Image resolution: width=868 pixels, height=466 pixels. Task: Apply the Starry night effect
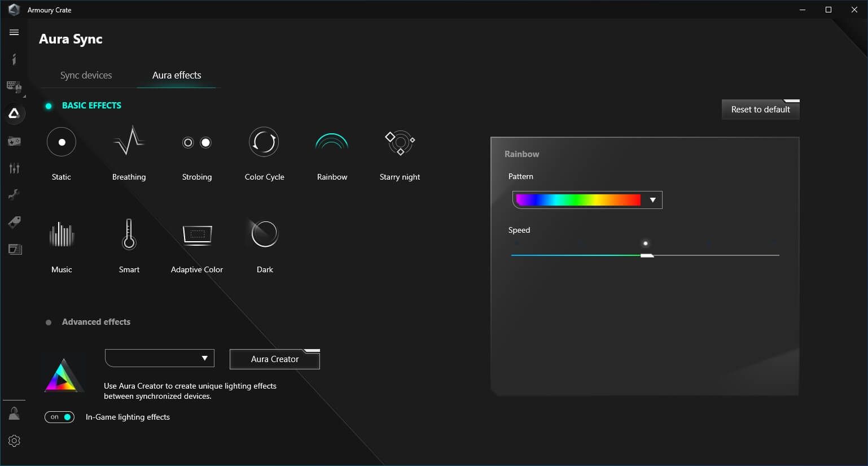pyautogui.click(x=400, y=143)
